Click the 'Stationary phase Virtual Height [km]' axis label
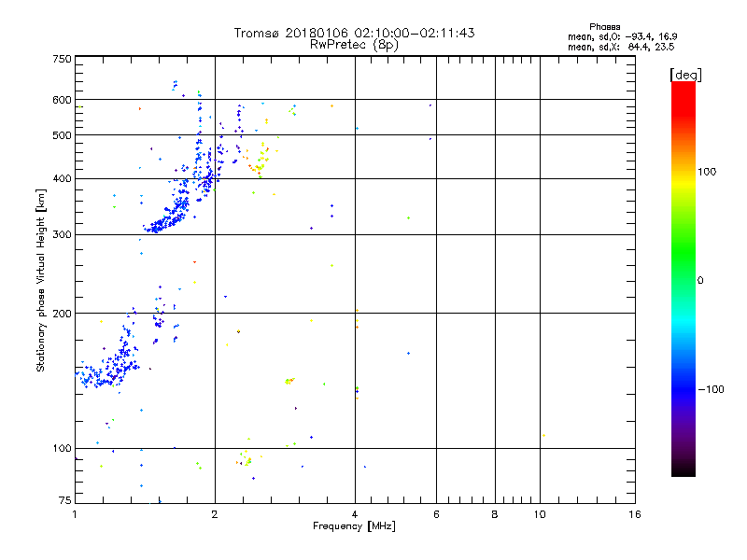This screenshot has height=560, width=747. (x=41, y=280)
